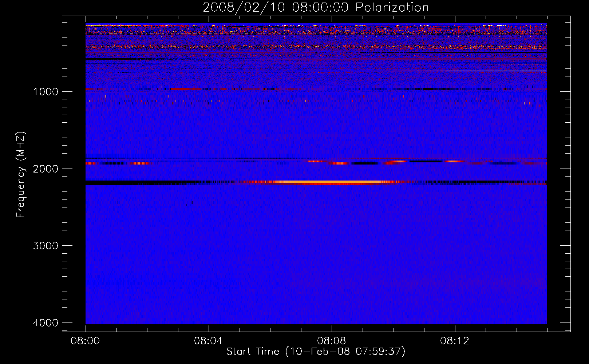Click the 08:04 time tick label
Image resolution: width=589 pixels, height=364 pixels.
(209, 341)
